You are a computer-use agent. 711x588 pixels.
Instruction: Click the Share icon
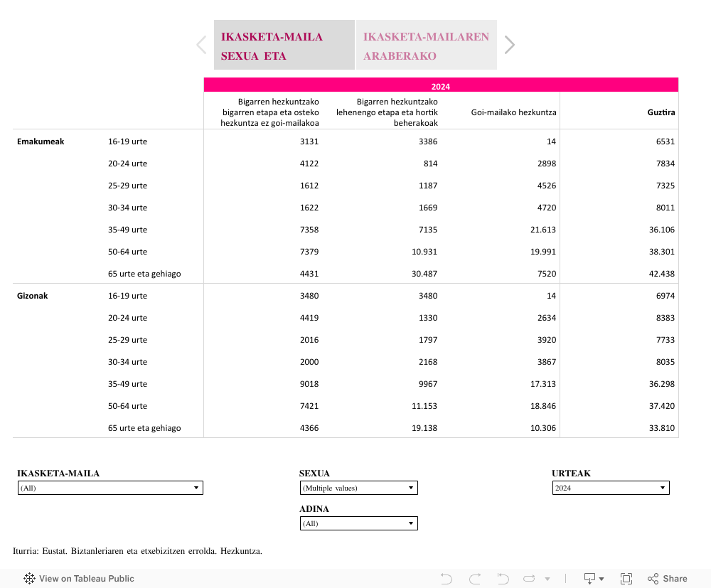(x=653, y=579)
